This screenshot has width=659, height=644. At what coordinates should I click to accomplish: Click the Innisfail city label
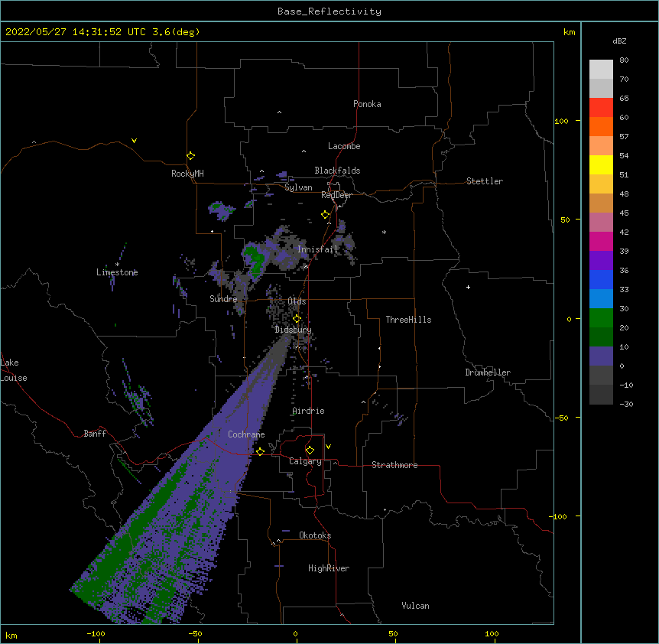pyautogui.click(x=318, y=249)
